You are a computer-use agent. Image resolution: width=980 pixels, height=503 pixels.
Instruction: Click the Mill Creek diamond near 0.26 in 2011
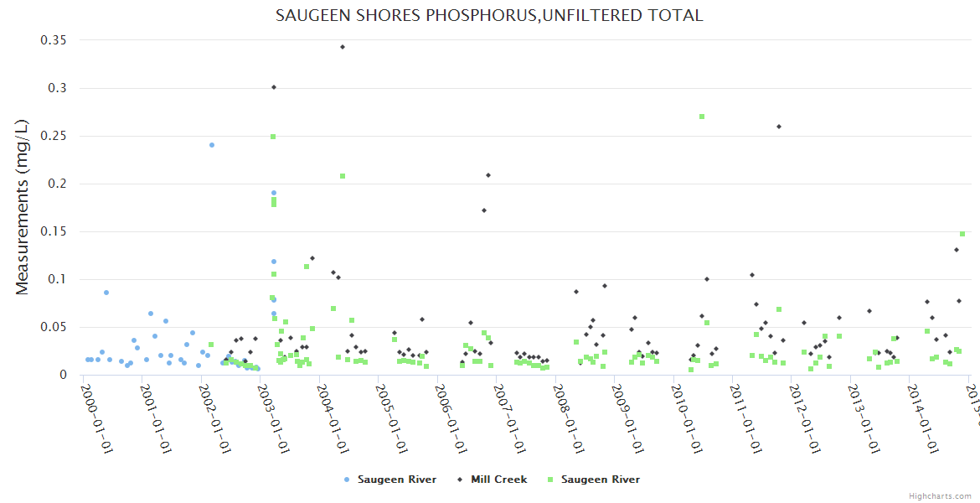tap(779, 127)
